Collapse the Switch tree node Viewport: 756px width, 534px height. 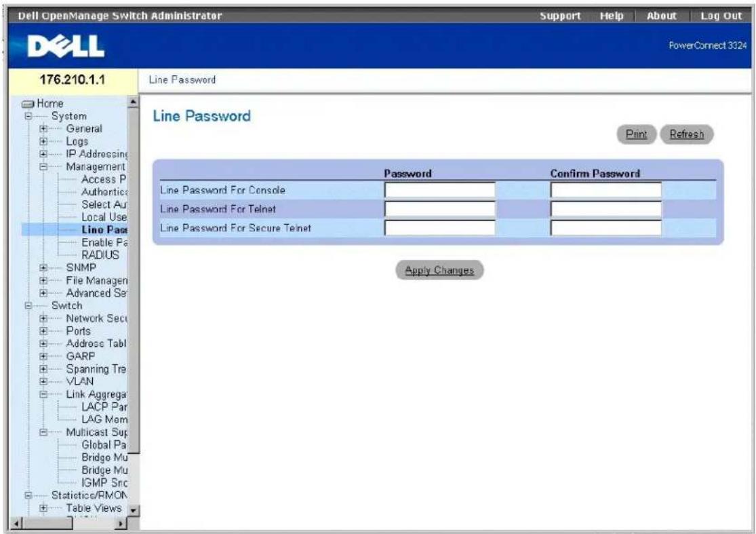[x=28, y=306]
